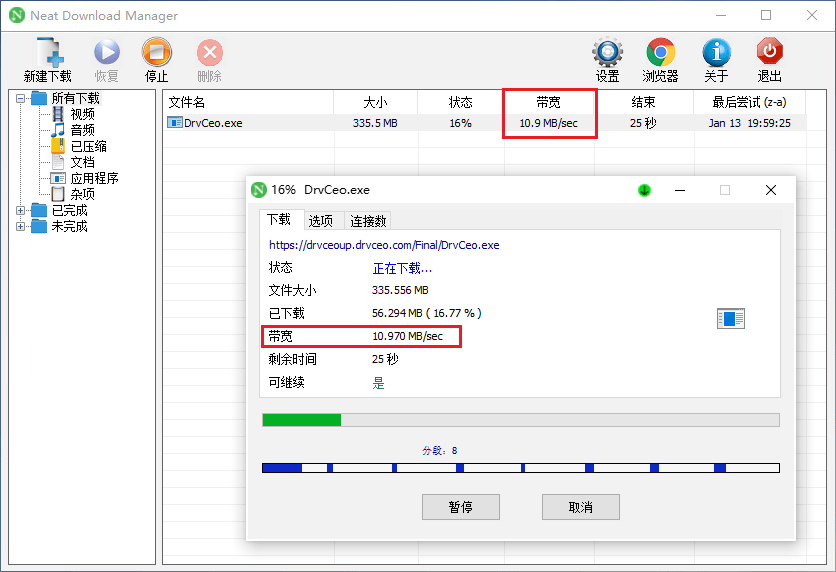The width and height of the screenshot is (836, 572).
Task: Click the 暂停 button
Action: (x=461, y=507)
